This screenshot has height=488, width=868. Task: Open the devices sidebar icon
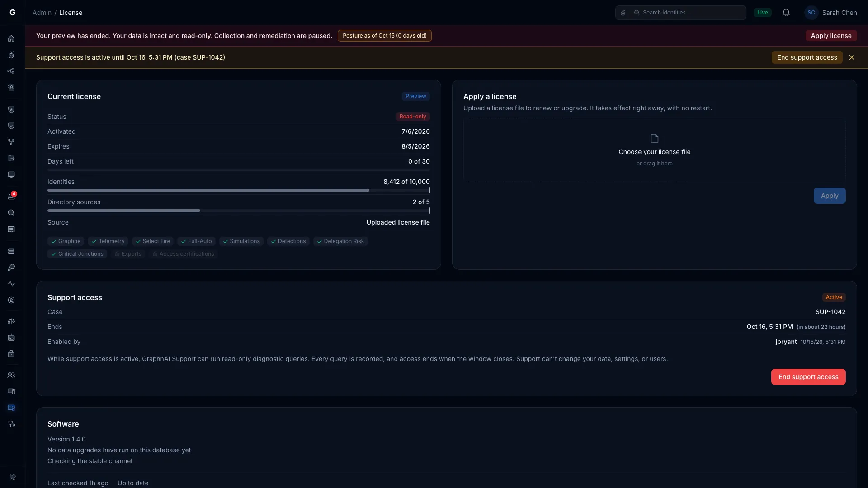point(11,391)
